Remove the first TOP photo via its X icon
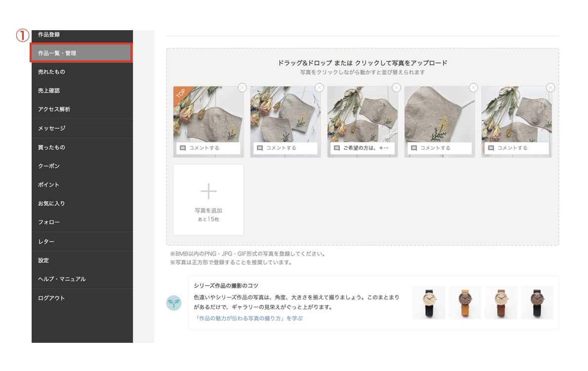The height and width of the screenshot is (371, 588). point(241,88)
